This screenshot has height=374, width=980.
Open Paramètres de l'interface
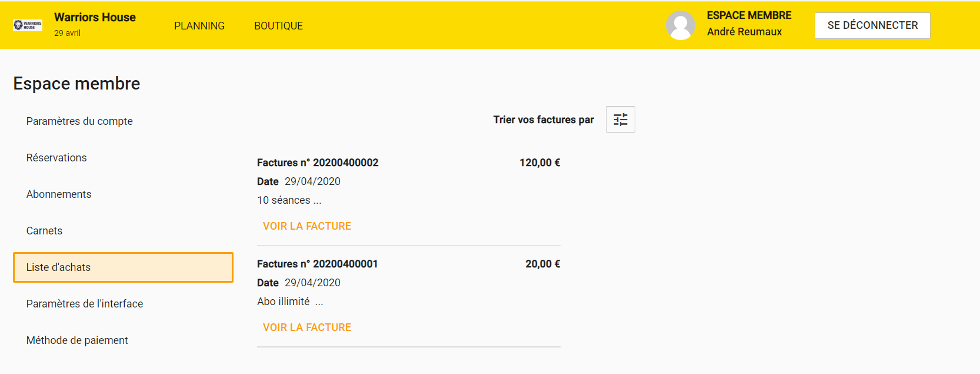[85, 304]
